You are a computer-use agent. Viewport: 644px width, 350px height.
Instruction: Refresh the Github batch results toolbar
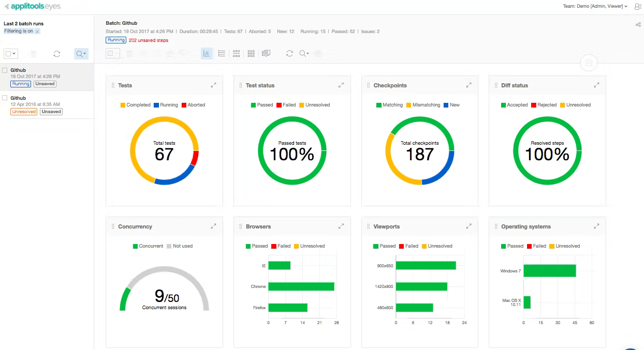289,53
